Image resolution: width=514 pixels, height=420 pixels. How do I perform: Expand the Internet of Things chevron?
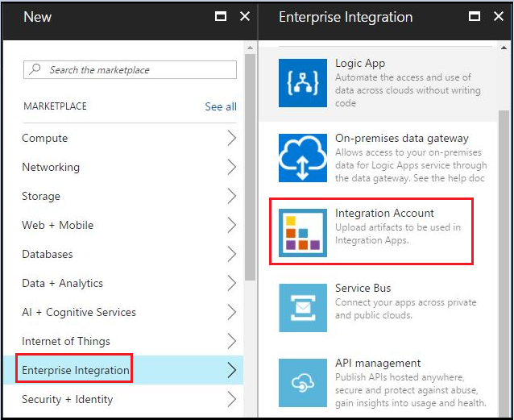pyautogui.click(x=232, y=341)
